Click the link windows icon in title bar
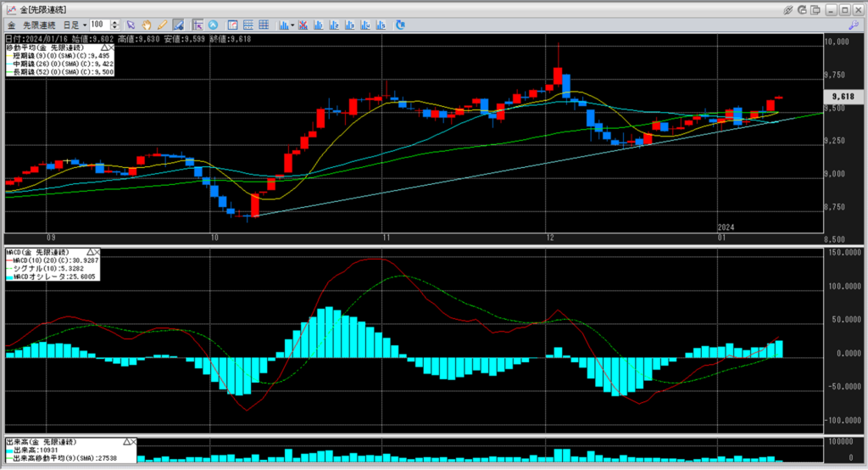The image size is (868, 470). tap(789, 8)
